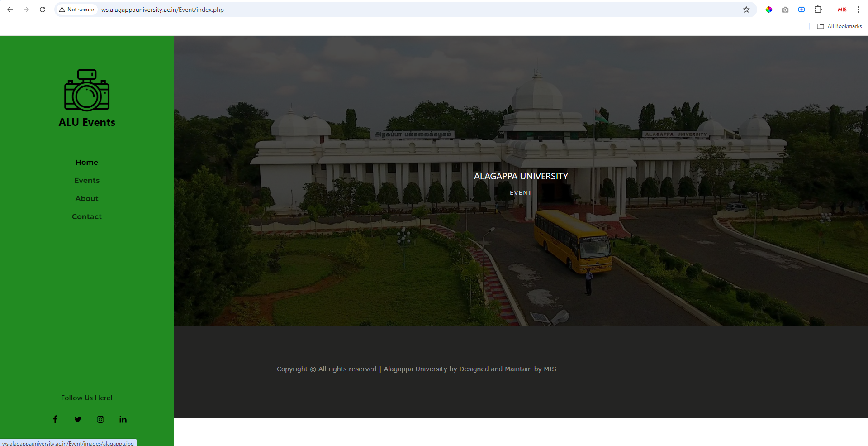Open the Facebook social icon
The width and height of the screenshot is (868, 446).
tap(55, 419)
